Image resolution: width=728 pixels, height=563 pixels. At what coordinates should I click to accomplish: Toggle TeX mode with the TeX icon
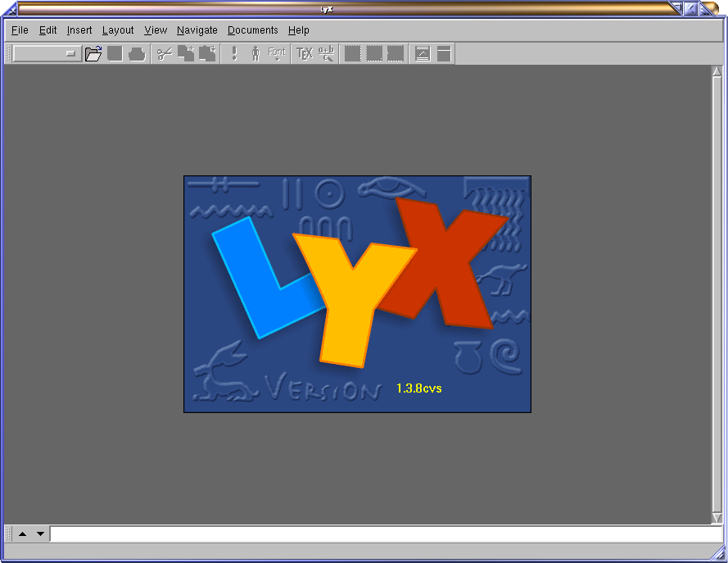click(305, 54)
